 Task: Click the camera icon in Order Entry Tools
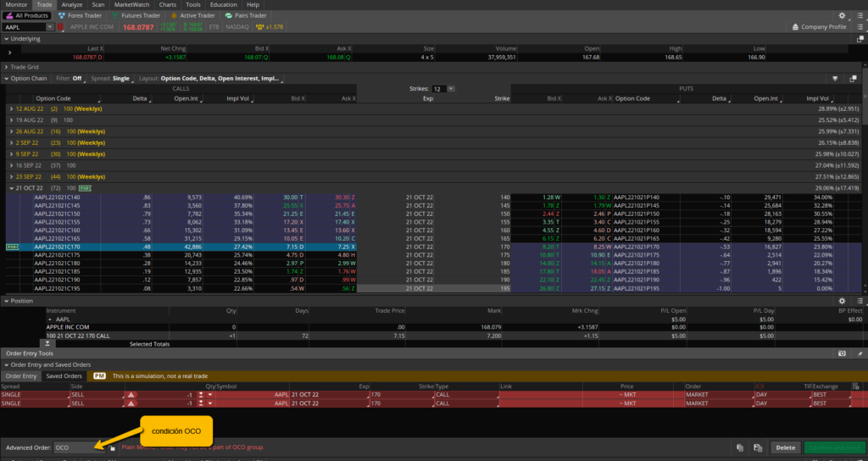pos(842,352)
